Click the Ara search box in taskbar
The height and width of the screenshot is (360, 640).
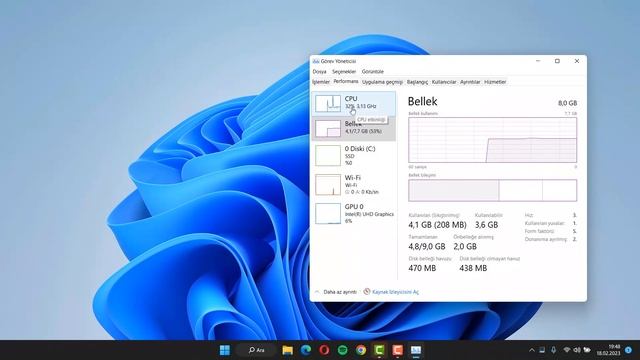click(x=257, y=350)
